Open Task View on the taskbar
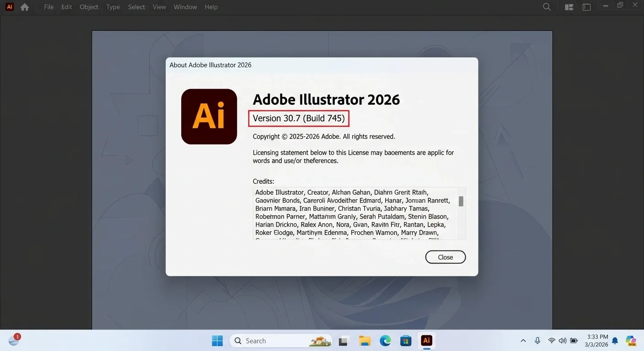This screenshot has height=351, width=644. [343, 341]
